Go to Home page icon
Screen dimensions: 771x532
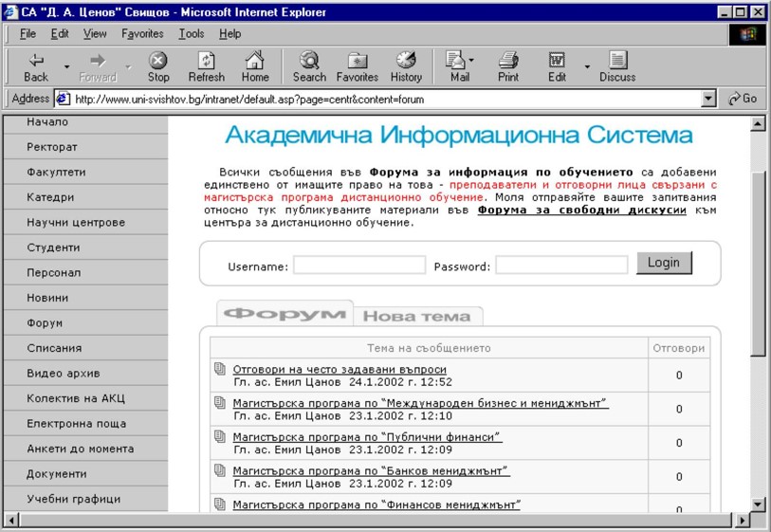(255, 67)
